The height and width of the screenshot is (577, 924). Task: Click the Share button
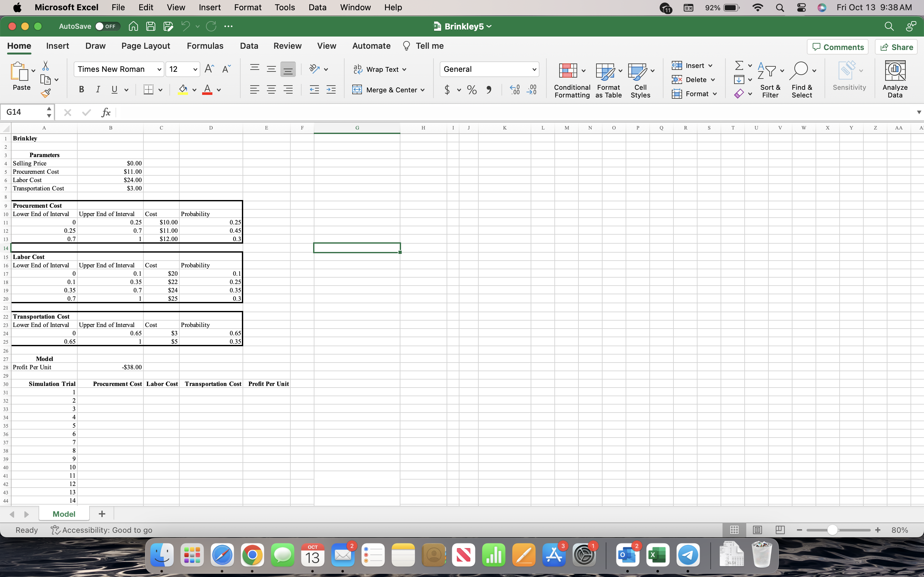pyautogui.click(x=896, y=47)
